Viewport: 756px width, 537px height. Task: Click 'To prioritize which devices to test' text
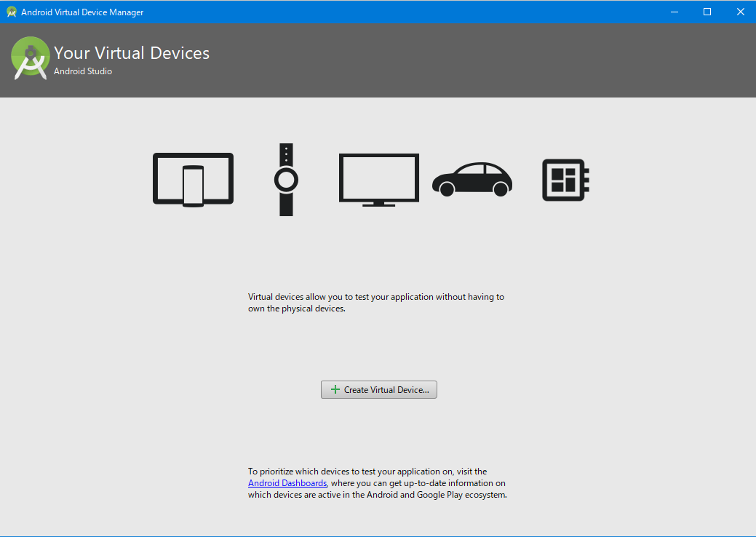(x=378, y=483)
